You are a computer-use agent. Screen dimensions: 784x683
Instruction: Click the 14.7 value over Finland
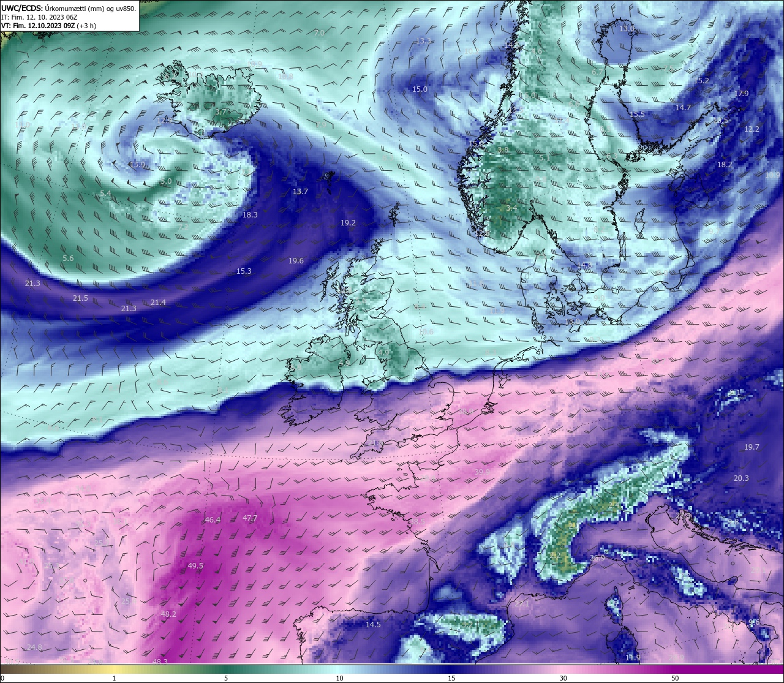coord(683,108)
